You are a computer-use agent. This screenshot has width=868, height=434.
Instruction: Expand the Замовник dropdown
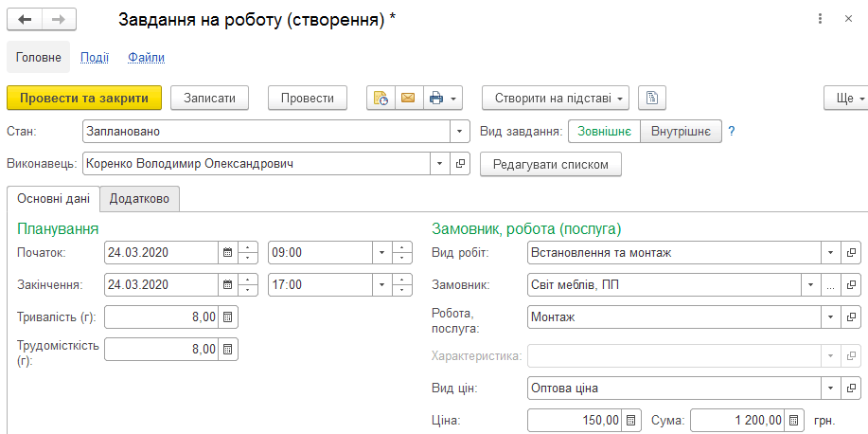coord(810,285)
